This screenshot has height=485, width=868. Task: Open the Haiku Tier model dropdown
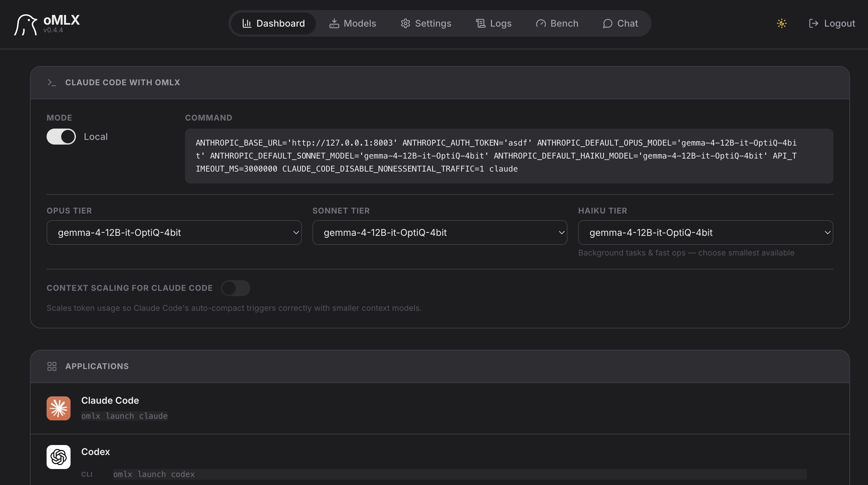tap(706, 233)
